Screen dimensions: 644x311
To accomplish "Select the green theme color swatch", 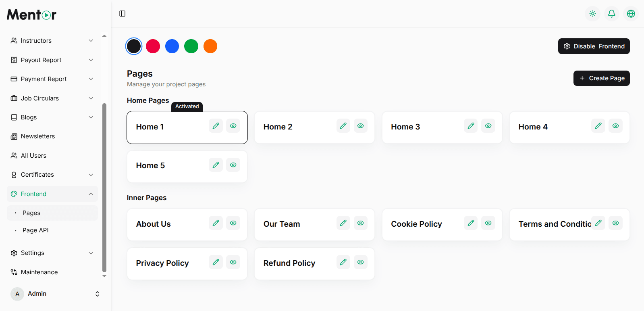I will [x=191, y=46].
